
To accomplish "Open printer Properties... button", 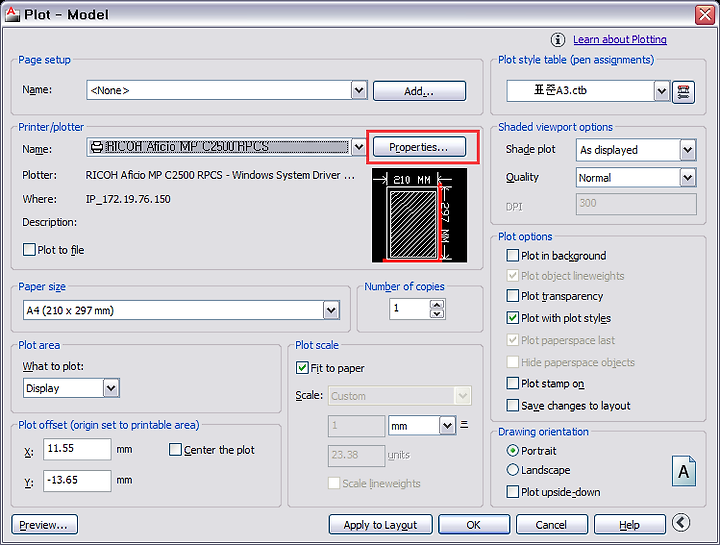I will click(x=419, y=147).
